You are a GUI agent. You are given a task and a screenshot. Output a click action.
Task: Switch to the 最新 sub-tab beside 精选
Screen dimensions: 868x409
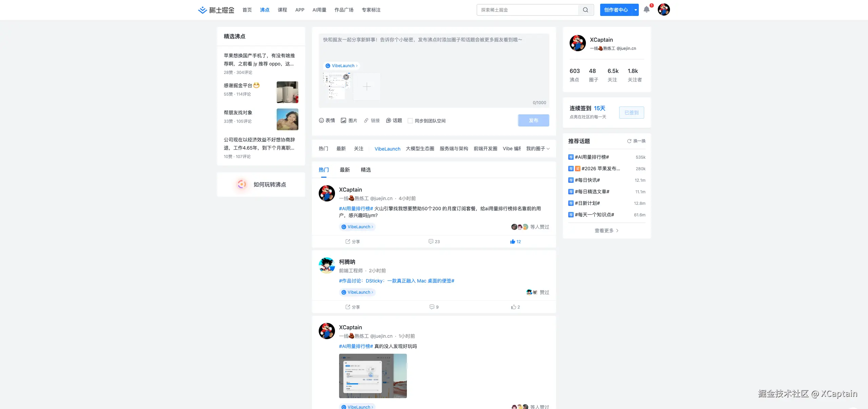(x=345, y=170)
